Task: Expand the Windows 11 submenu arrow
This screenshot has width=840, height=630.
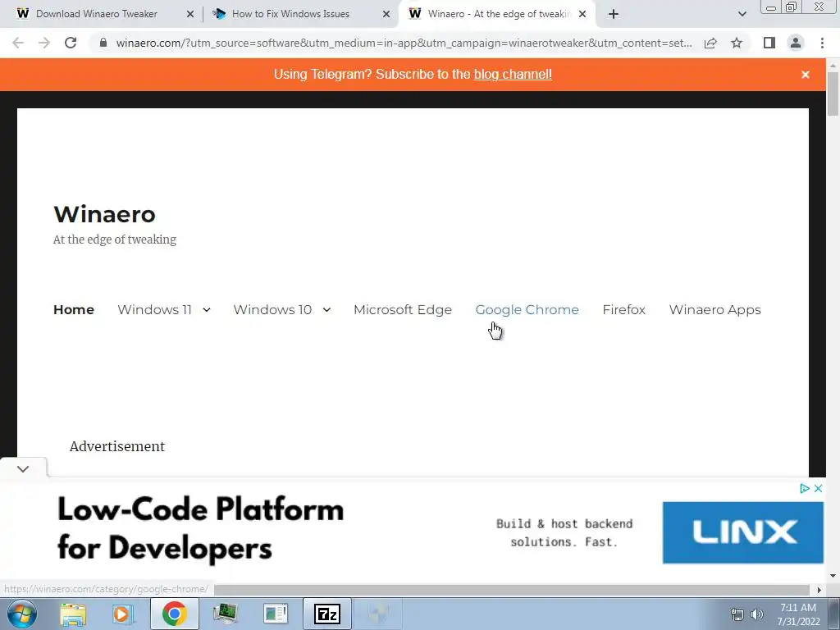Action: pos(207,309)
